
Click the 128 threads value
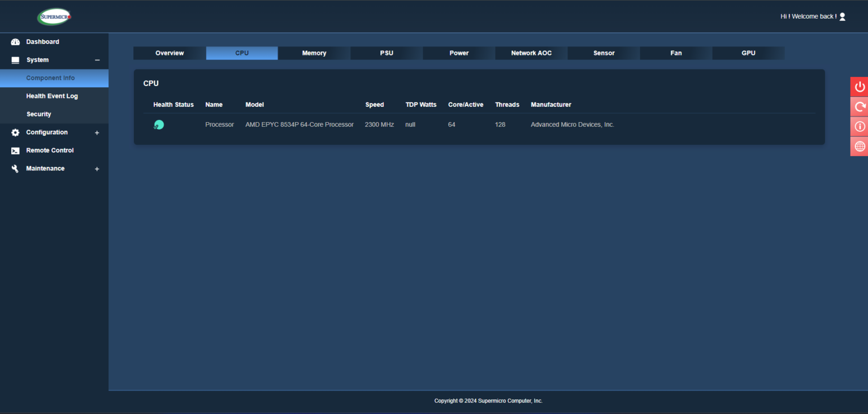tap(500, 124)
